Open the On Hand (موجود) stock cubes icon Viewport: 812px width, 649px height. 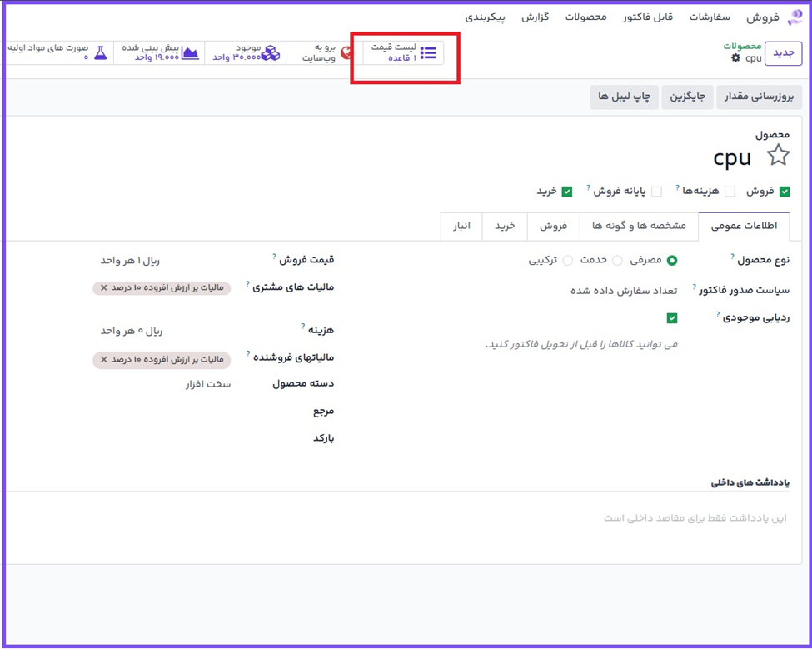(271, 53)
